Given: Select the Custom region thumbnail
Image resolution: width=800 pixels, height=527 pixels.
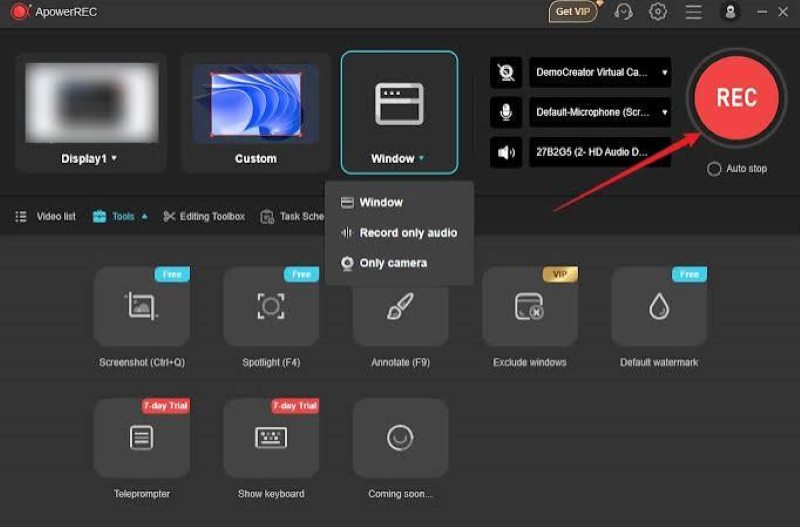Looking at the screenshot, I should coord(256,104).
